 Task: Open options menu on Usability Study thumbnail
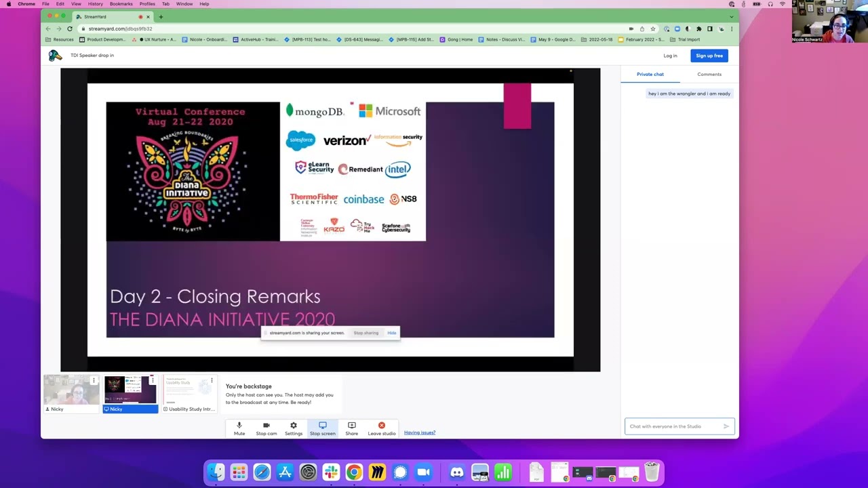[x=212, y=380]
